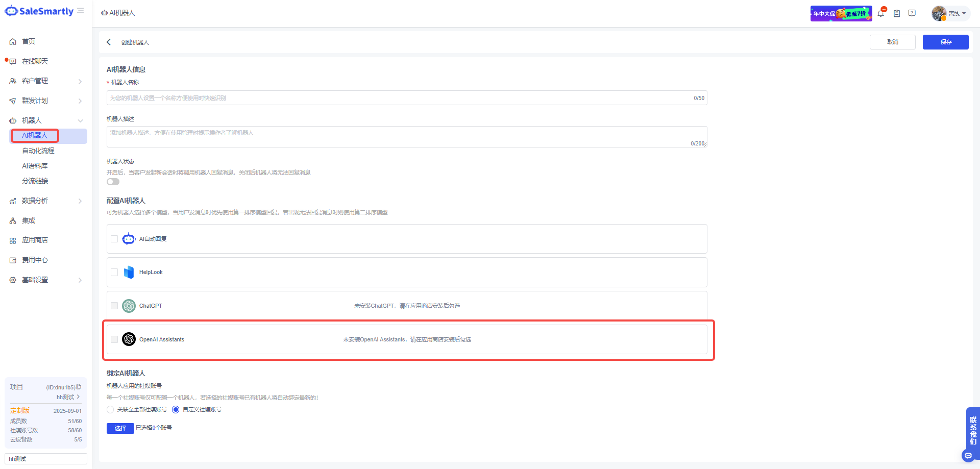Click the 2025-09-01 expiry date
Image resolution: width=980 pixels, height=469 pixels.
67,411
